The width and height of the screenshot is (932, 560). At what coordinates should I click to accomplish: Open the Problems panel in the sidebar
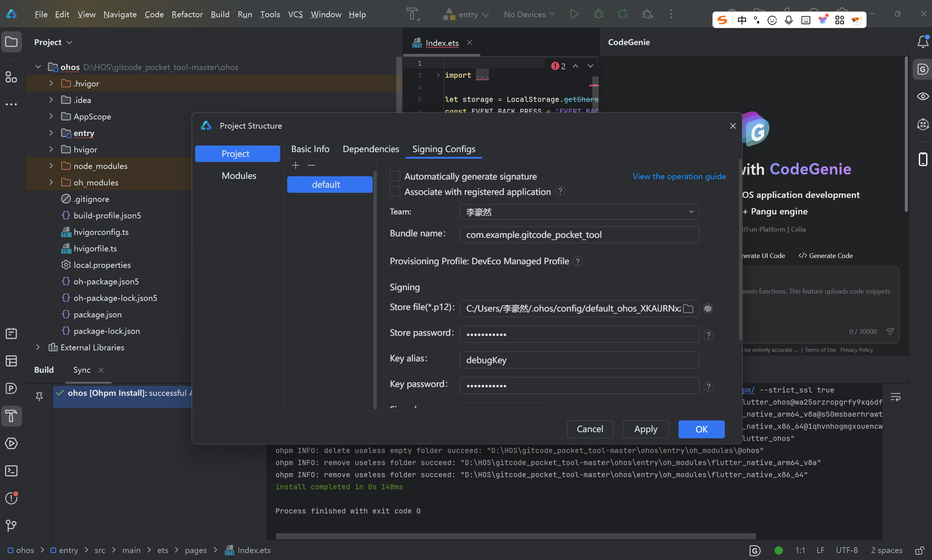pos(11,498)
